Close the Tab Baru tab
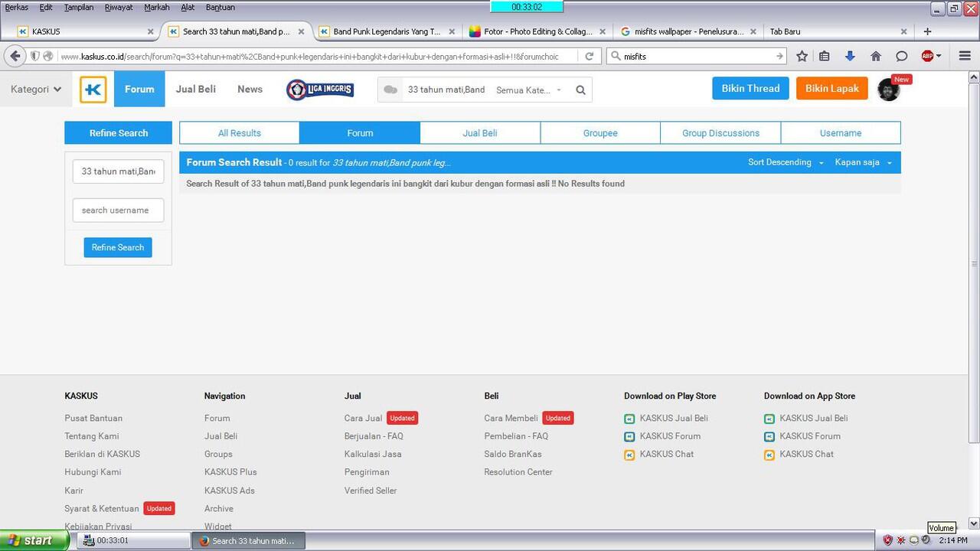Viewport: 980px width, 551px height. (x=903, y=31)
